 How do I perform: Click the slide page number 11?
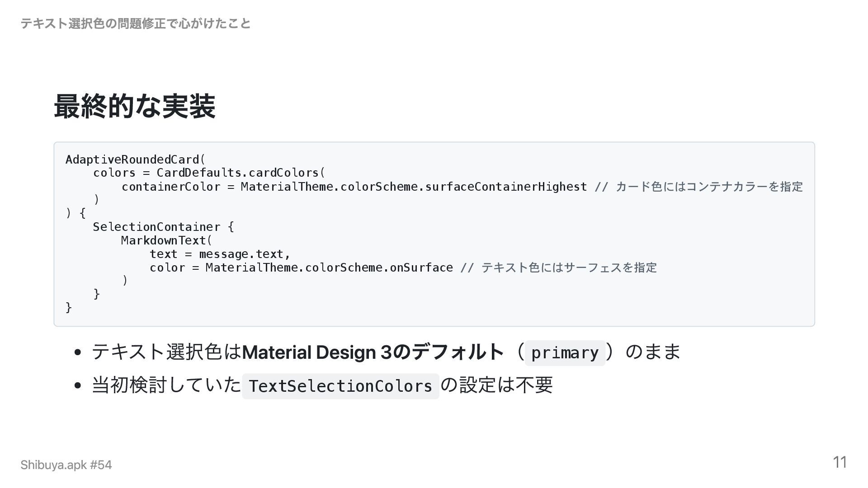(x=840, y=462)
